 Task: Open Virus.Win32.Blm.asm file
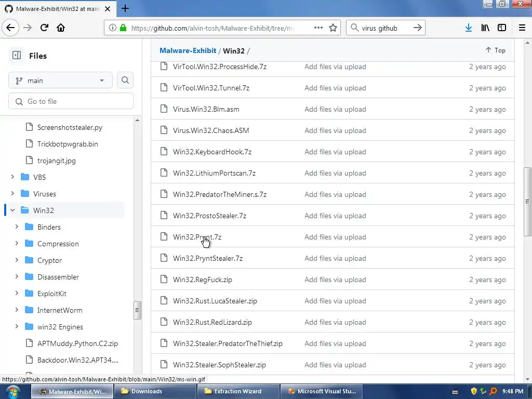(x=206, y=109)
